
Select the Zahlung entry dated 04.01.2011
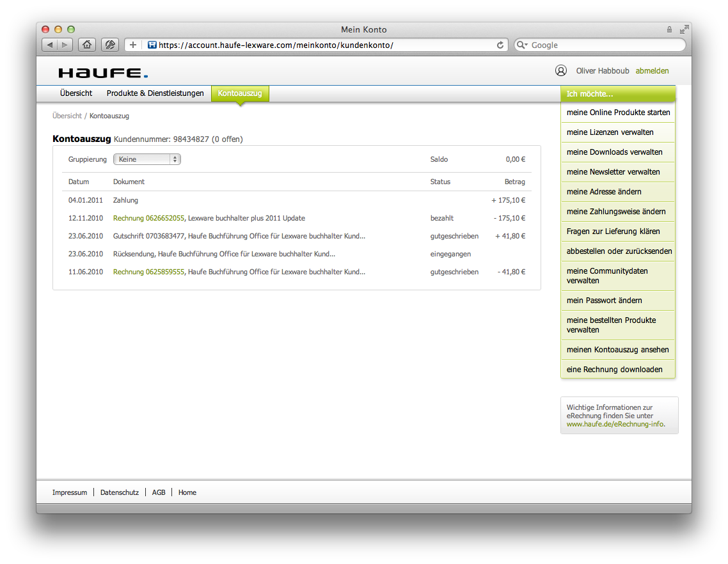click(297, 201)
